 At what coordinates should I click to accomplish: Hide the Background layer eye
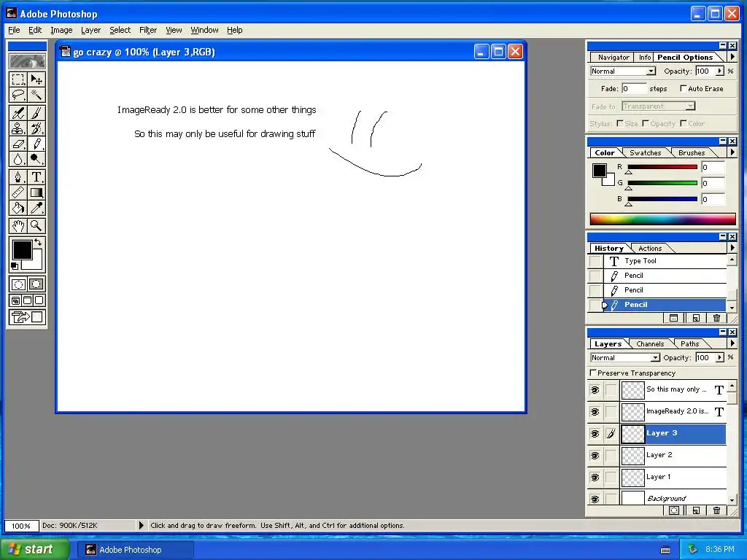(595, 499)
